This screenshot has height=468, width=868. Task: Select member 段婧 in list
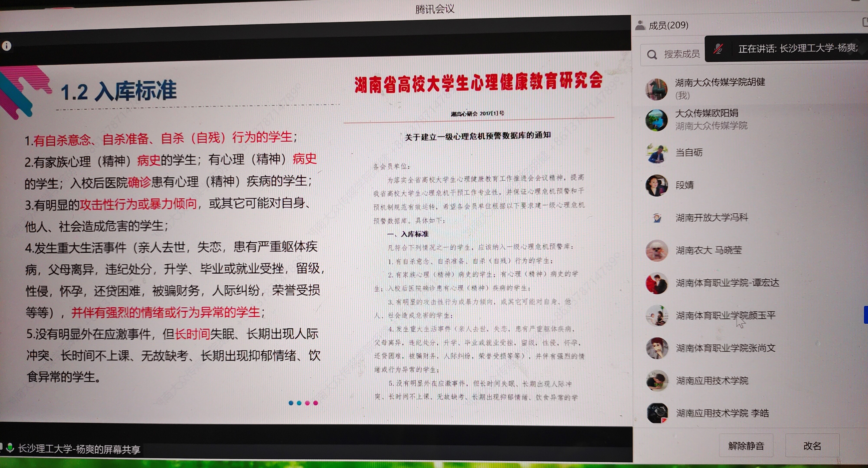[684, 185]
